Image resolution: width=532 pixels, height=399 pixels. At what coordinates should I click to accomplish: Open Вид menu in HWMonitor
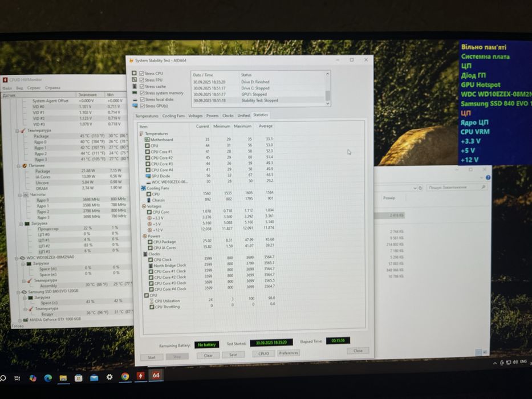pos(20,88)
